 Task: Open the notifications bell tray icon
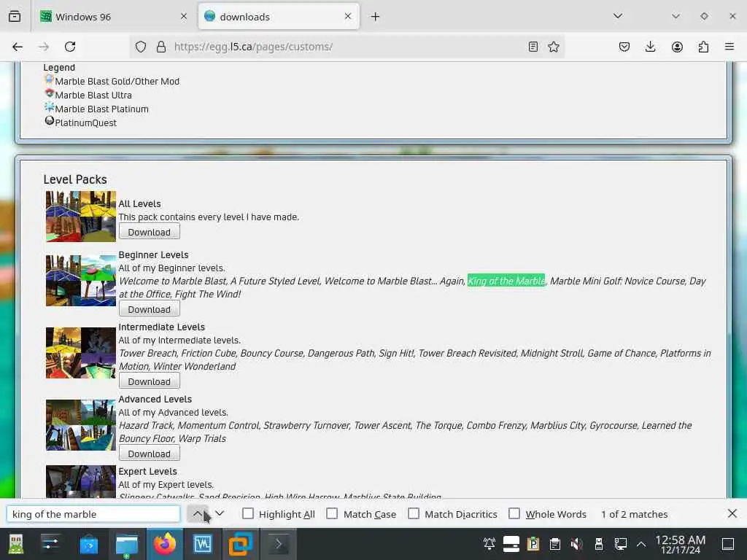489,544
